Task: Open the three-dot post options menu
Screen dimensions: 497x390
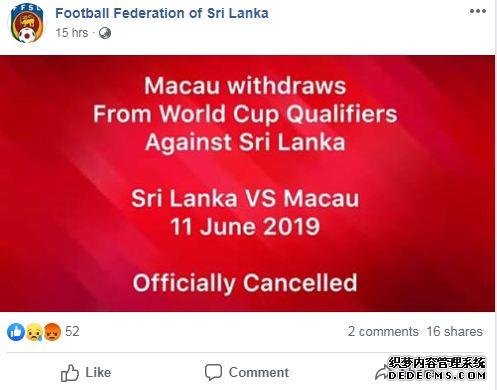Action: click(478, 11)
